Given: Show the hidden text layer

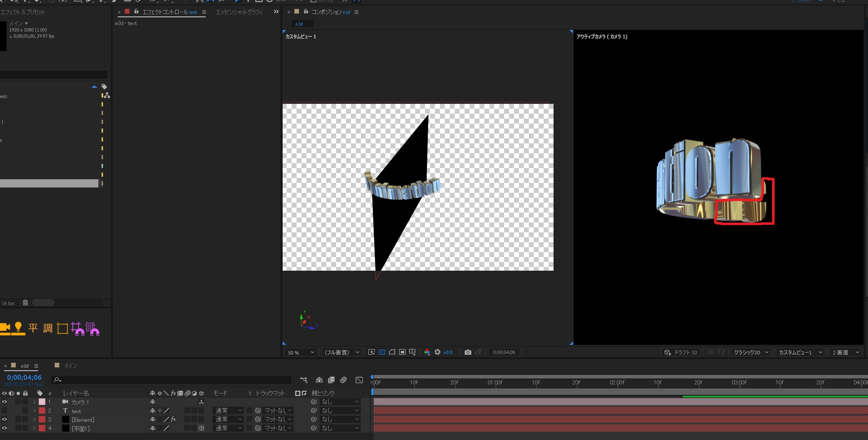Looking at the screenshot, I should [x=4, y=411].
